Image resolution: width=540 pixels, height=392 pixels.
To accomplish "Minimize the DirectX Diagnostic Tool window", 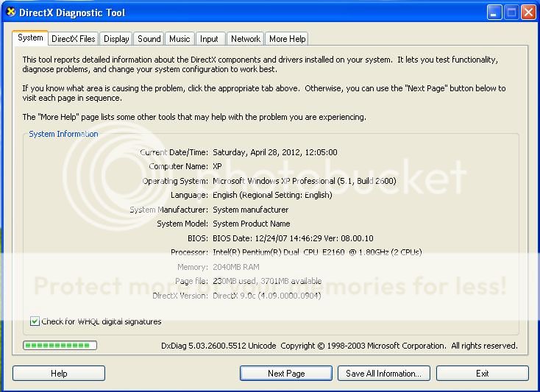I will pos(494,13).
